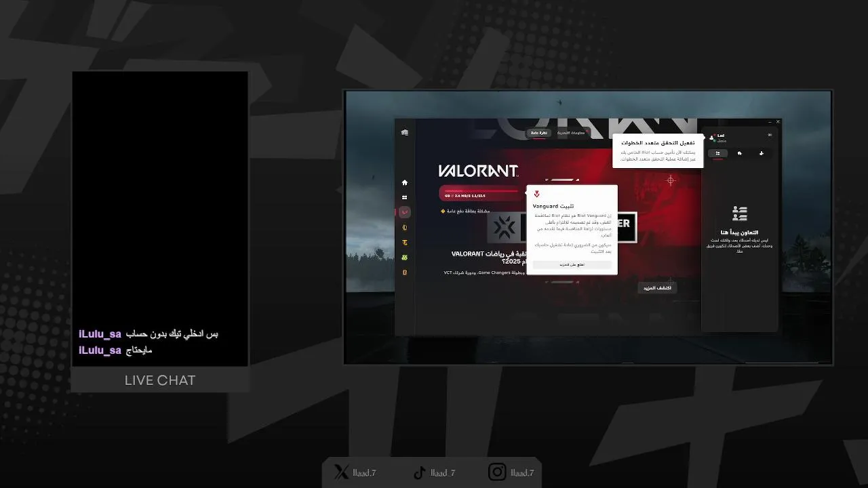Click the VALORANT logo title
The width and height of the screenshot is (868, 488).
point(478,171)
